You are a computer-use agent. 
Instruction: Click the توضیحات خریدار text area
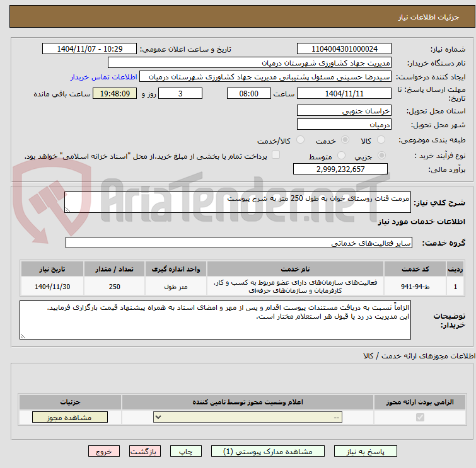click(215, 320)
